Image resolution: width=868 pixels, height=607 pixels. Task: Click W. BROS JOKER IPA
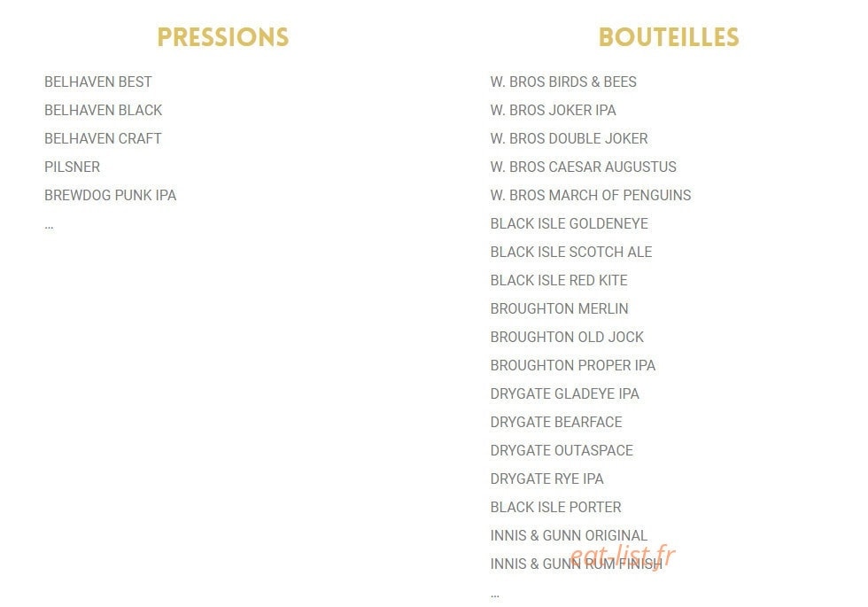point(553,110)
